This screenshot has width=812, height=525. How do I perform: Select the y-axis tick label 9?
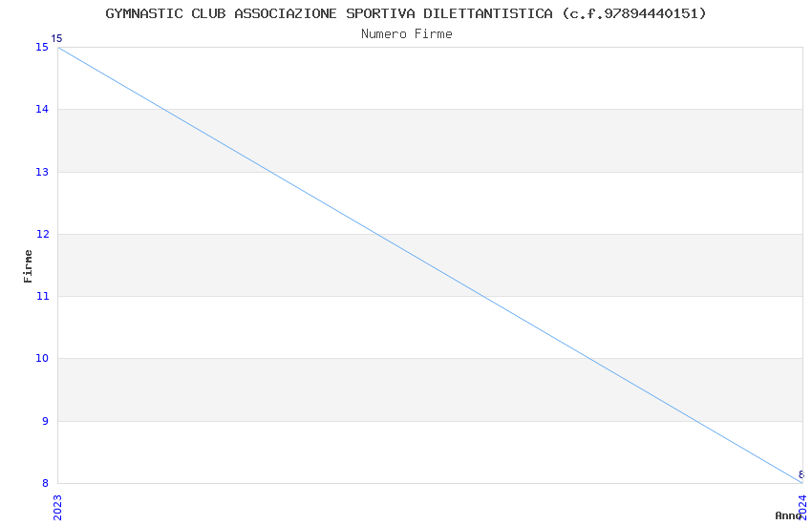45,421
